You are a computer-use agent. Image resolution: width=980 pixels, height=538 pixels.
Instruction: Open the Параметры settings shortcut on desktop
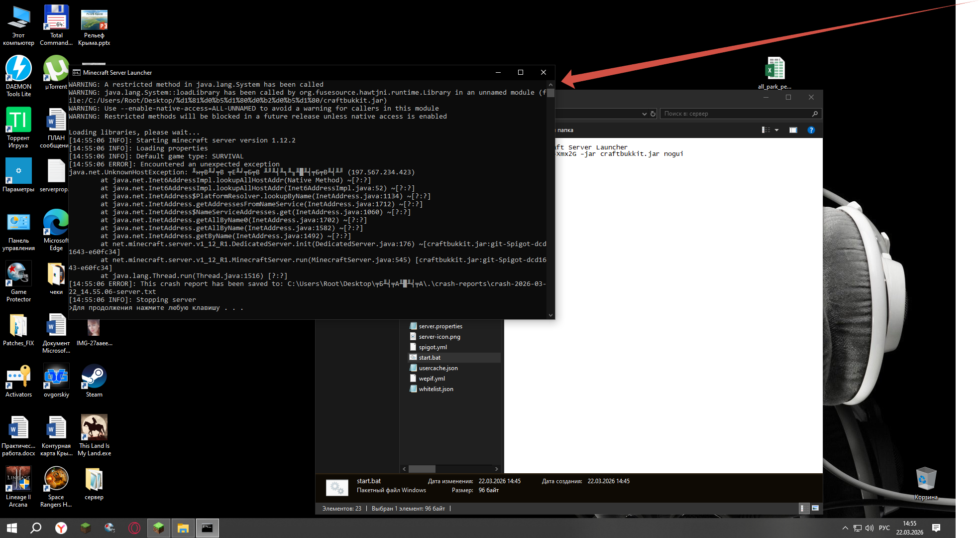pyautogui.click(x=18, y=175)
